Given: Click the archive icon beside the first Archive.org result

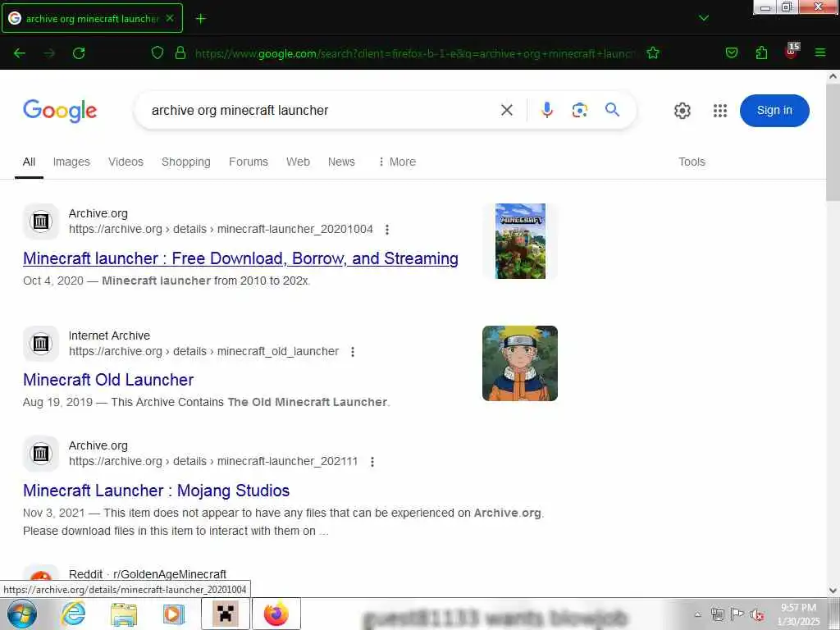Looking at the screenshot, I should pos(41,221).
